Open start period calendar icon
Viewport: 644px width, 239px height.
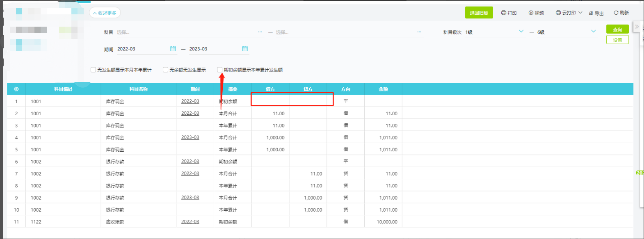click(x=173, y=49)
